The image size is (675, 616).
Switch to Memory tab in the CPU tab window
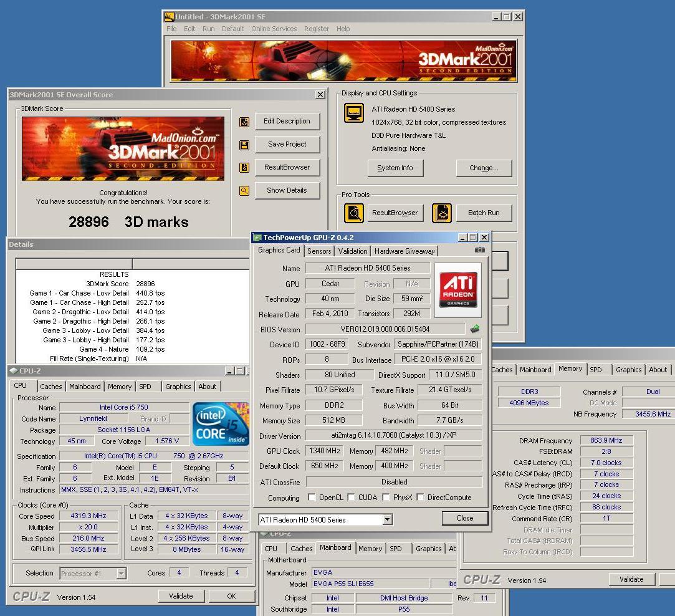coord(120,387)
